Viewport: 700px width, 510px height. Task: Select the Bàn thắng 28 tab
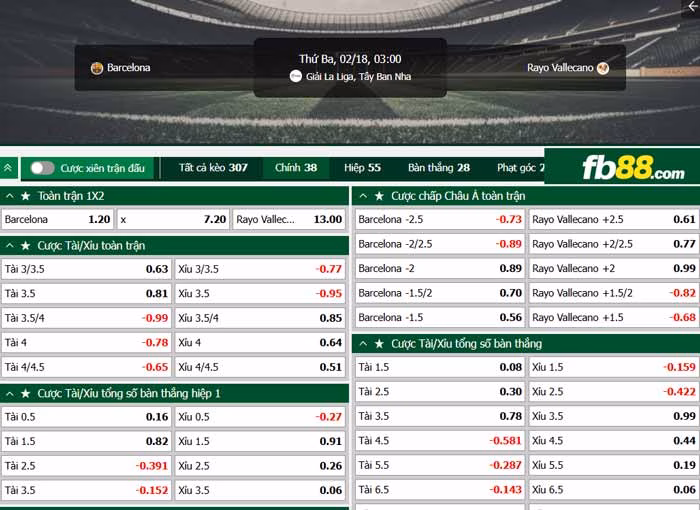pyautogui.click(x=438, y=168)
